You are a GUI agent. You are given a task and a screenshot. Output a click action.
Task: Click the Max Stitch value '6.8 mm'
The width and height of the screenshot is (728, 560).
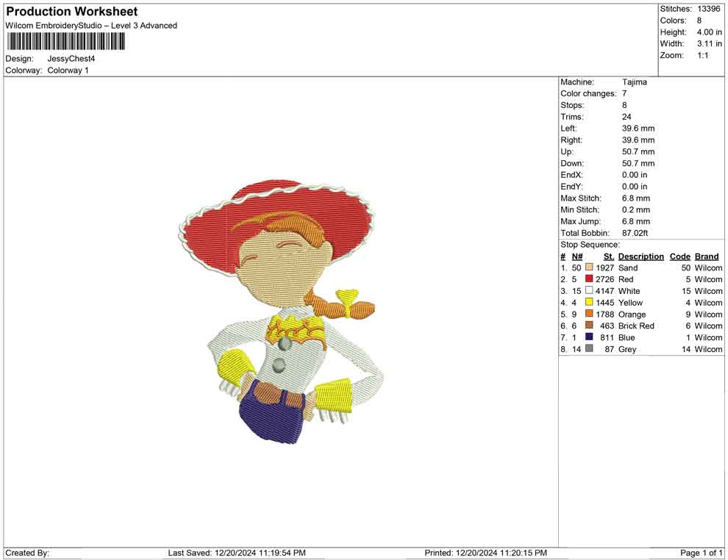pos(636,198)
